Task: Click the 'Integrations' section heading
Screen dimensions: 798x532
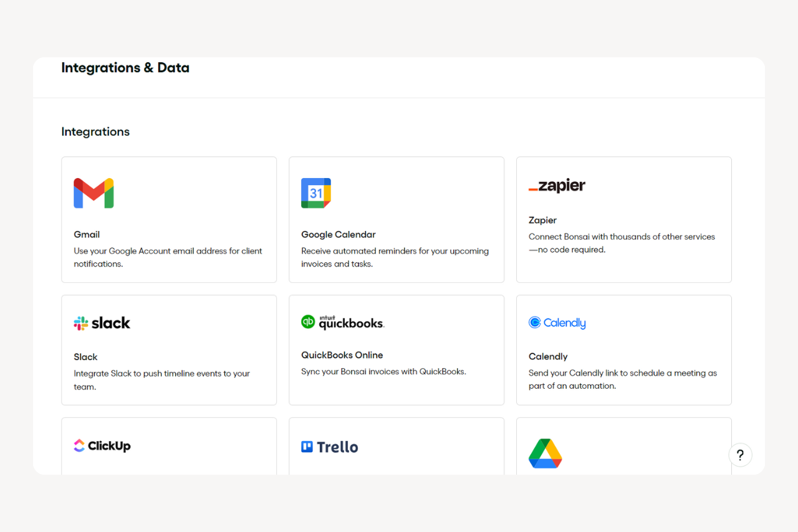Action: pos(95,131)
